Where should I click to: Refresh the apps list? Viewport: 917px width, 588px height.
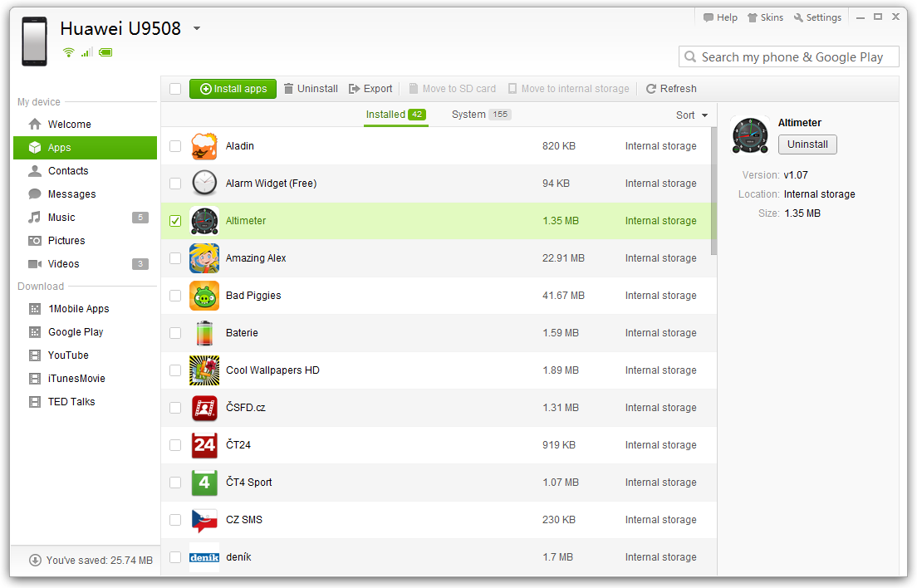(x=671, y=89)
